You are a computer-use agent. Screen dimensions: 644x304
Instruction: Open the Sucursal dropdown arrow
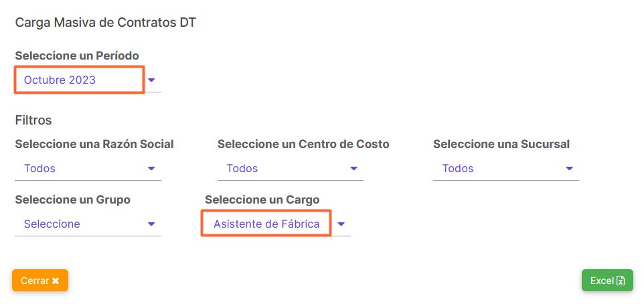(569, 169)
